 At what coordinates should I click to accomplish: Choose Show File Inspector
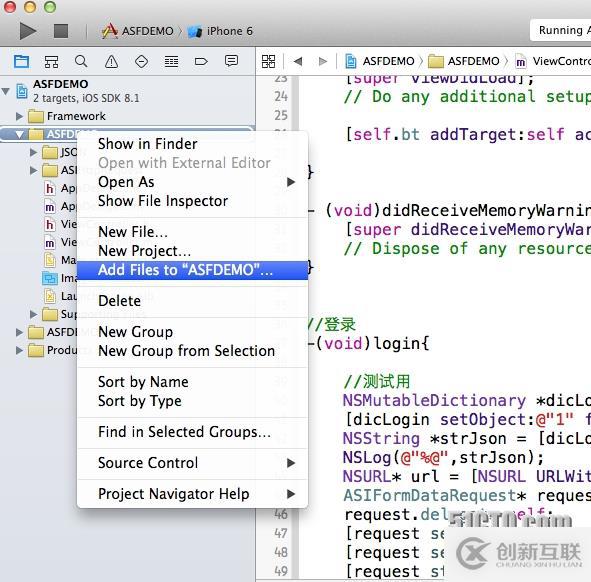pos(192,201)
